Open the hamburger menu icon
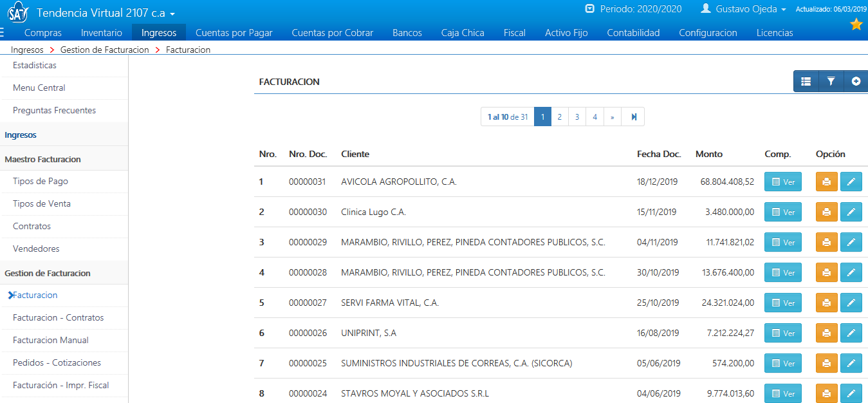868x403 pixels. pos(3,32)
